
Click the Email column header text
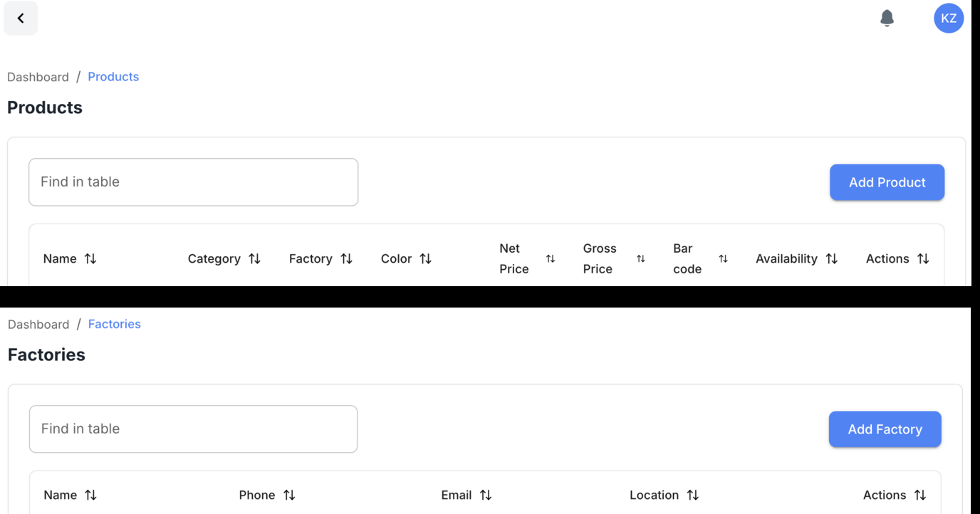tap(457, 495)
